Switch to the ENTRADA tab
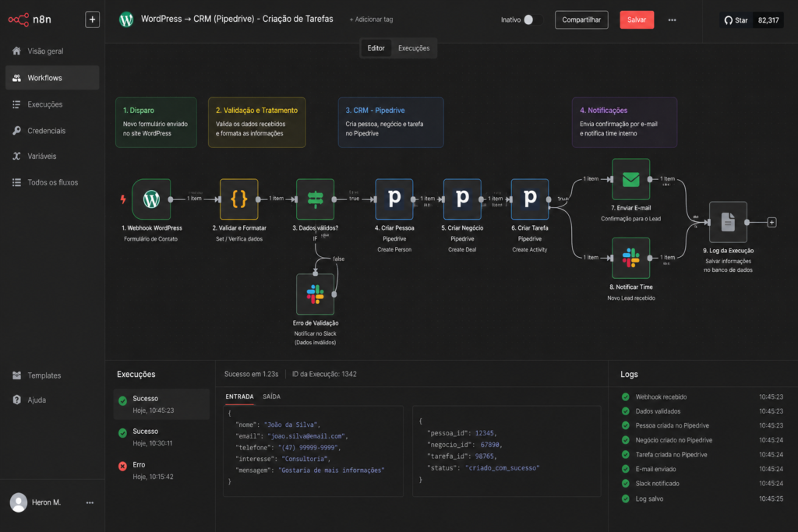The image size is (798, 532). (x=239, y=396)
